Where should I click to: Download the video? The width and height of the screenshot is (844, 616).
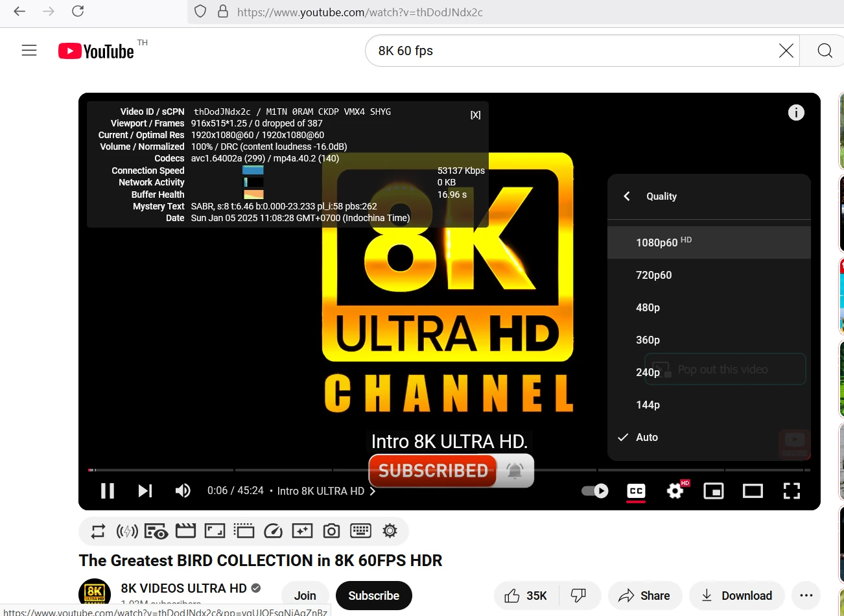(737, 596)
